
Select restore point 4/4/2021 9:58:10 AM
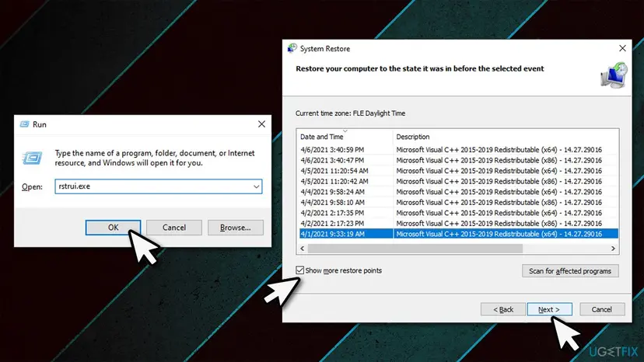pyautogui.click(x=457, y=202)
